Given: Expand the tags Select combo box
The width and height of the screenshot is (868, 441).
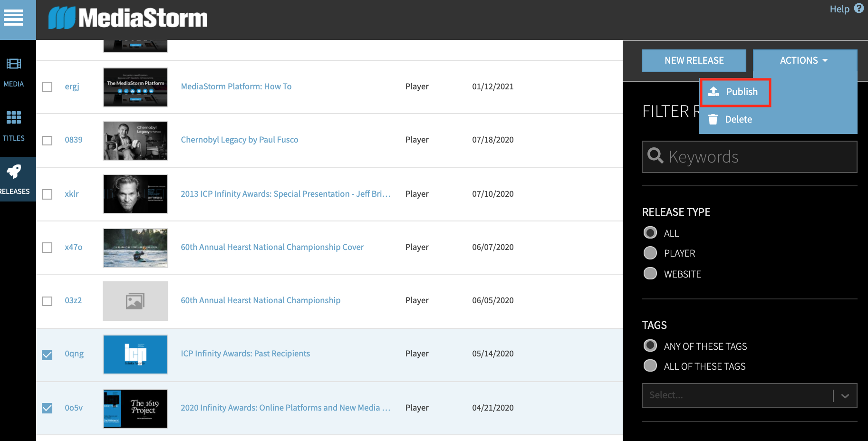Looking at the screenshot, I should coord(750,395).
